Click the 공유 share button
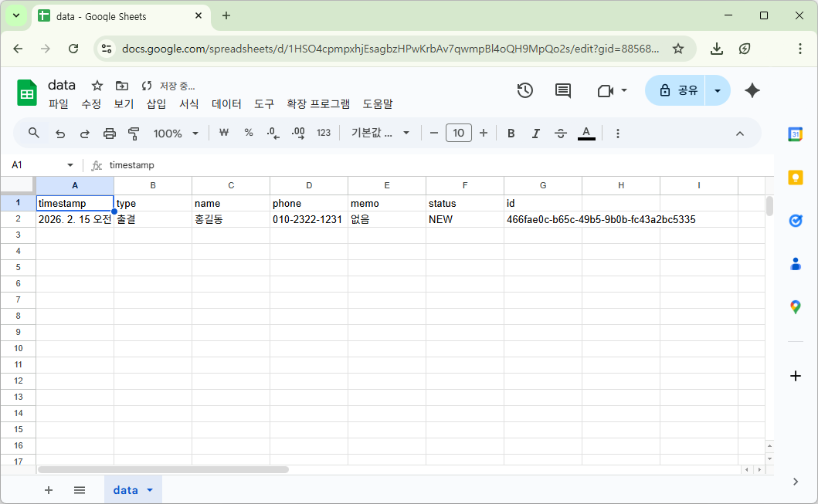 tap(677, 90)
